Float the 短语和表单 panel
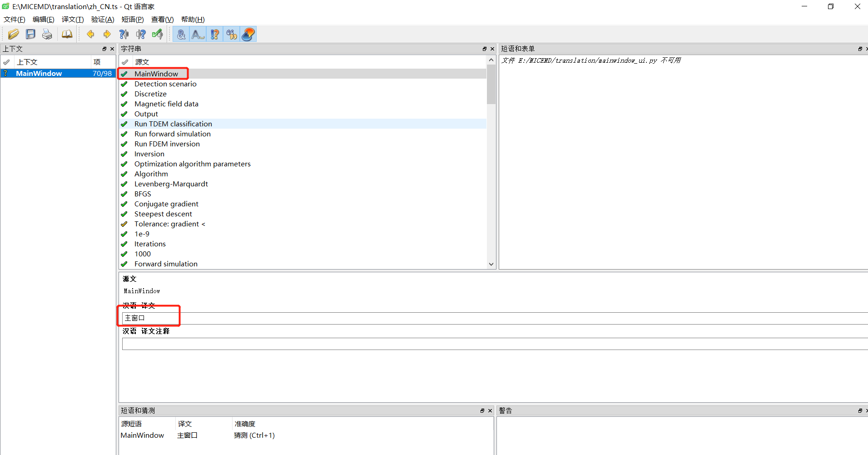The width and height of the screenshot is (868, 455). coord(860,49)
